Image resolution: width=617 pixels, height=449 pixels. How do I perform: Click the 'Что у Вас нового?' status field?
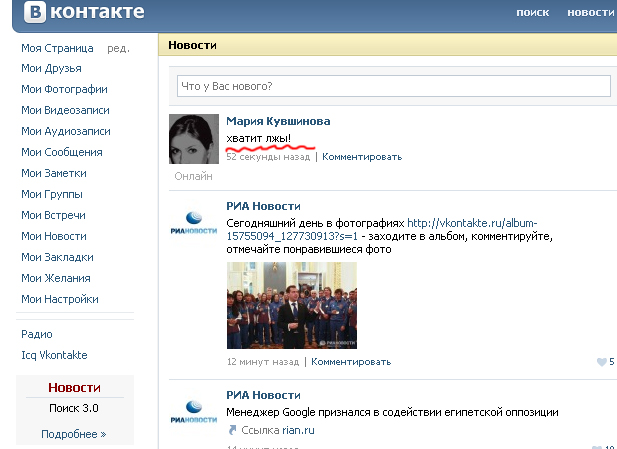click(x=393, y=86)
